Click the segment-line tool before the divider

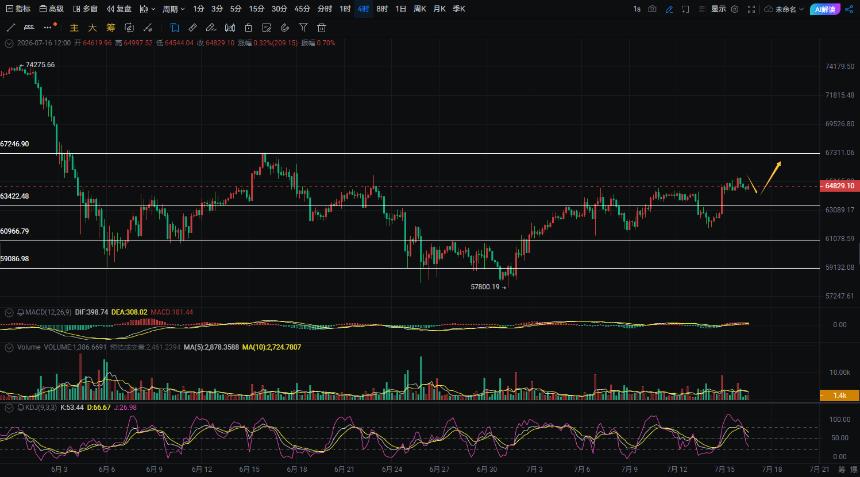148,27
